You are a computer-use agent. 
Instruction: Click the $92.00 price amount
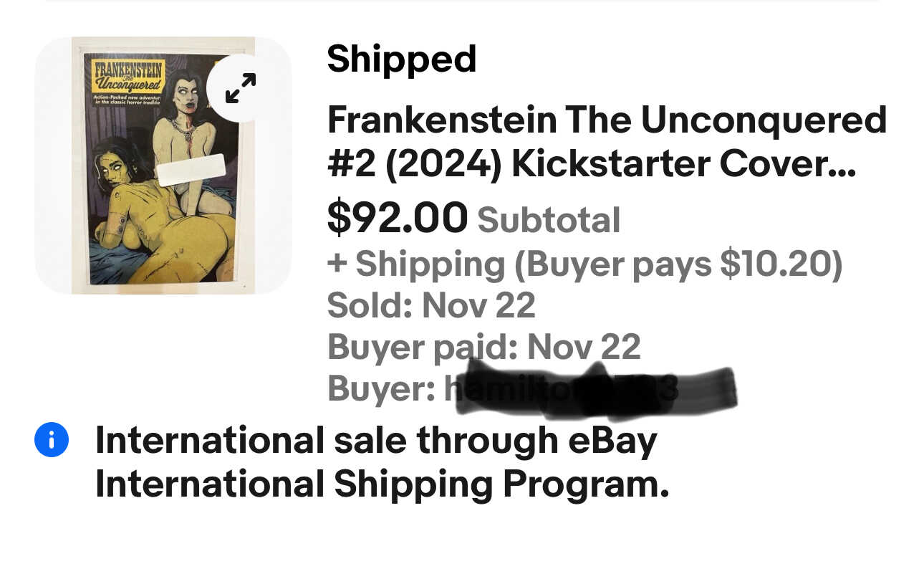397,218
